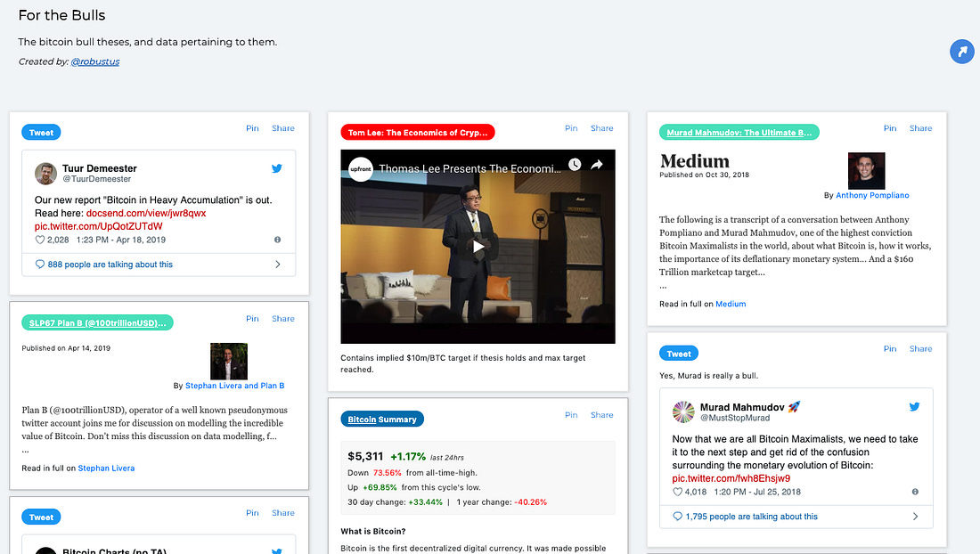Click the Stephan Livera author photo thumbnail
The width and height of the screenshot is (980, 554).
(x=229, y=362)
